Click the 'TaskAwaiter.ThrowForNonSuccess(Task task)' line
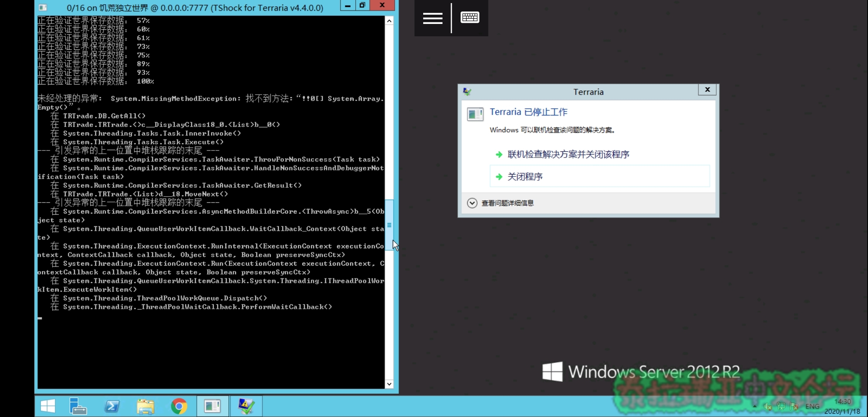 (215, 159)
